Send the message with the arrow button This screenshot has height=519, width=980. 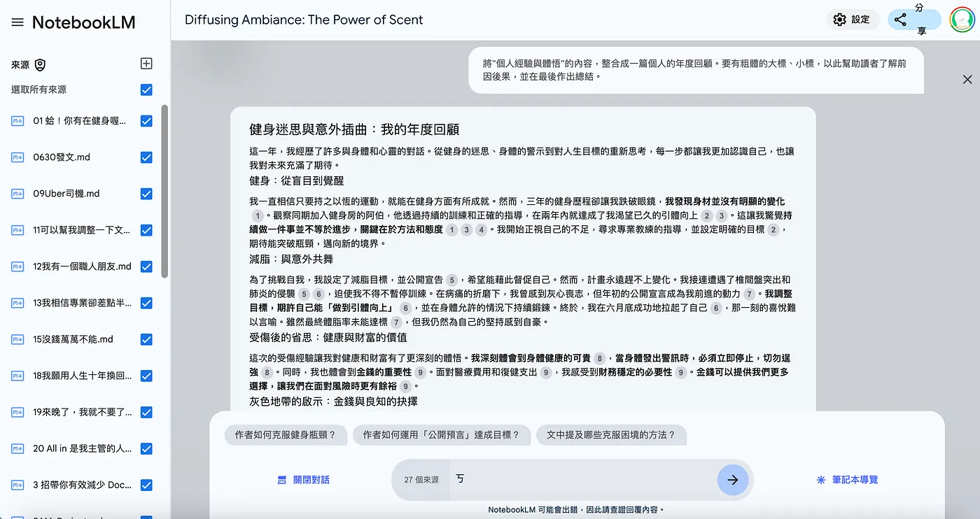tap(733, 480)
